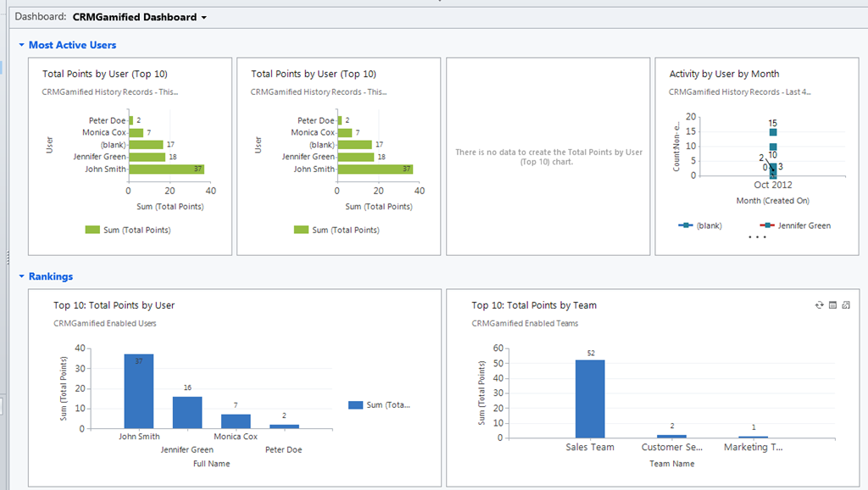Click the blue Jennifer Green bar showing 16
This screenshot has width=868, height=490.
(x=187, y=413)
